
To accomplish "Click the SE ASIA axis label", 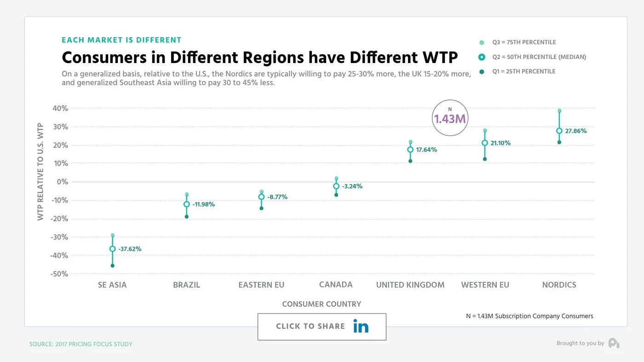I will coord(112,285).
